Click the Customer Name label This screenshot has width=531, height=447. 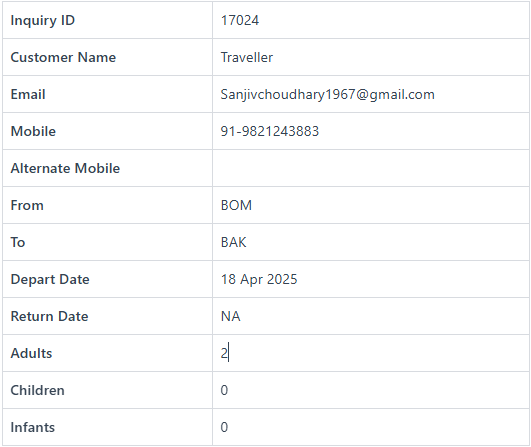tap(63, 57)
